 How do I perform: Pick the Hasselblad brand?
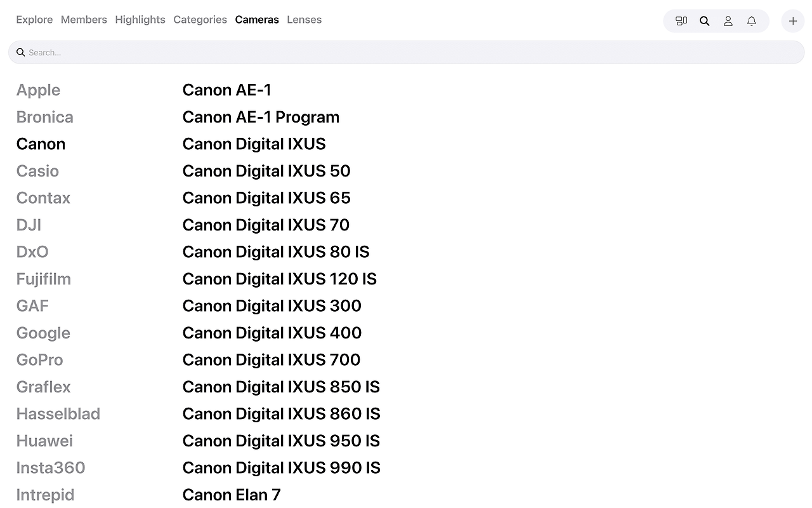click(x=58, y=414)
